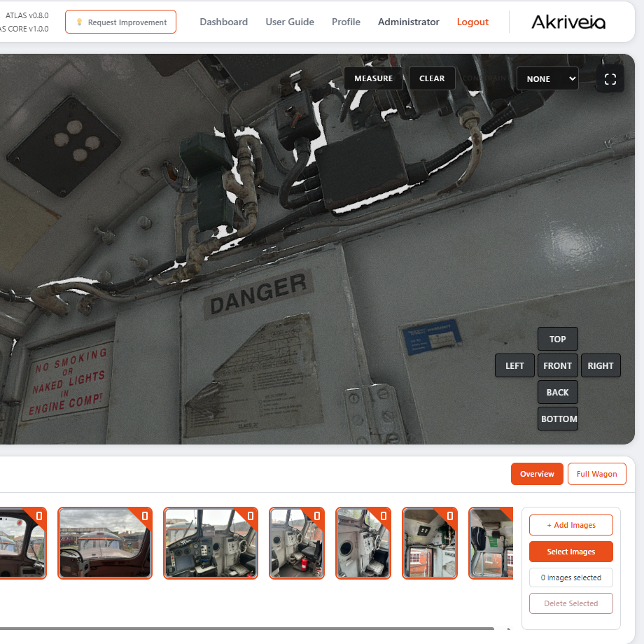Click the Logout link
The image size is (644, 644).
(472, 22)
